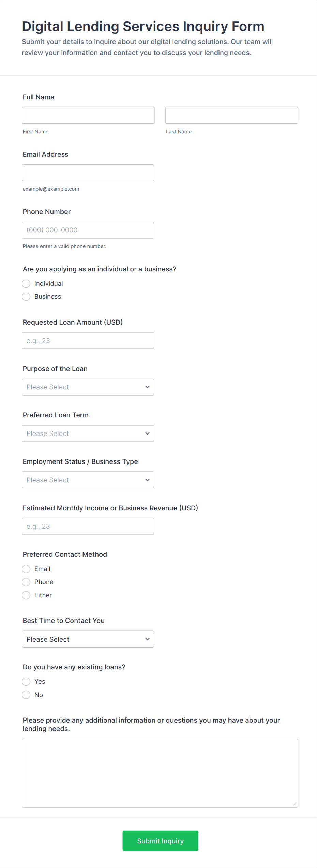The width and height of the screenshot is (317, 868).
Task: Pick Either as preferred contact method
Action: (x=26, y=595)
